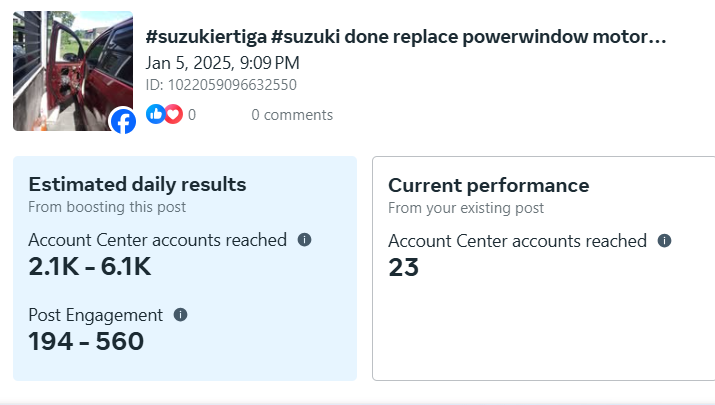Click the reaction count next to reactions
Image resolution: width=715 pixels, height=405 pixels.
[192, 115]
